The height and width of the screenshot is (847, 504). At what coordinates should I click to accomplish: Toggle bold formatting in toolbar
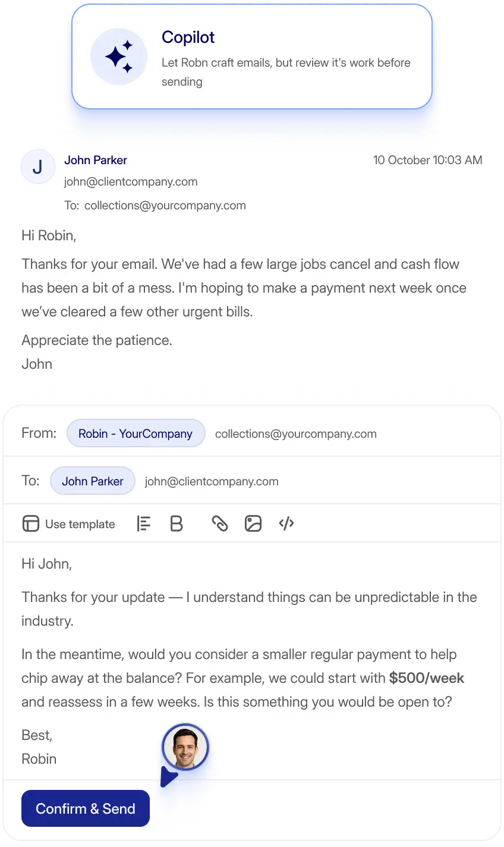177,523
